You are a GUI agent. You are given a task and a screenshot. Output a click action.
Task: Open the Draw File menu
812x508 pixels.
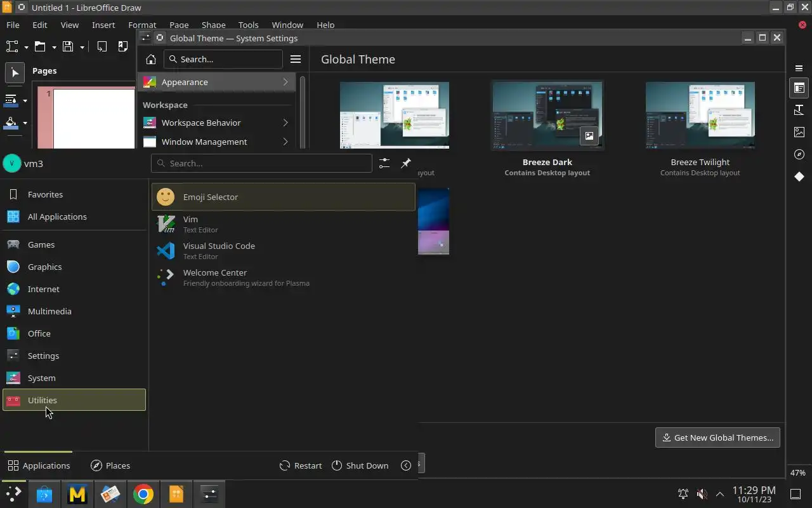click(x=13, y=25)
